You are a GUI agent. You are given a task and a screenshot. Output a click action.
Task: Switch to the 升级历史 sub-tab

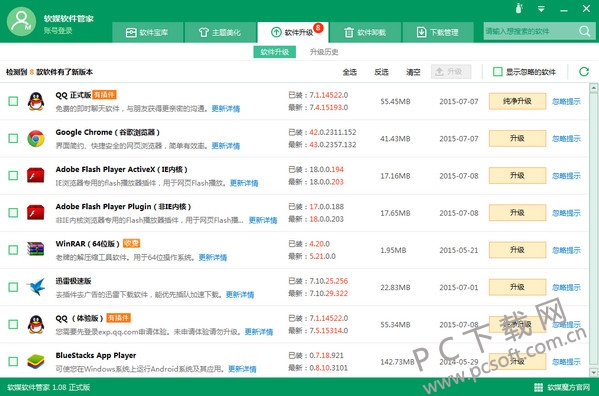point(324,52)
